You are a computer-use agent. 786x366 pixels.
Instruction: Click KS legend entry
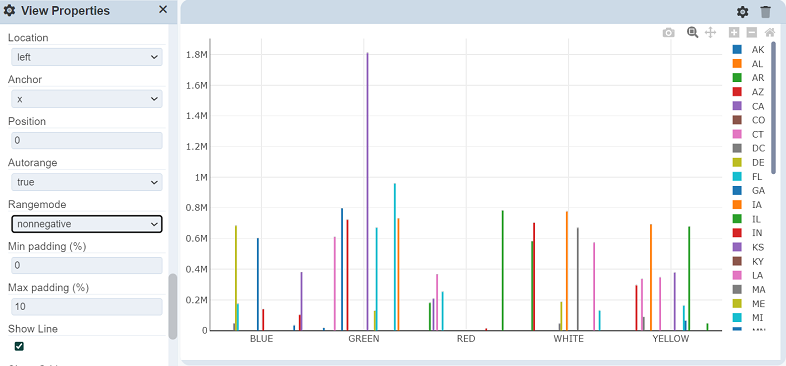[x=748, y=247]
